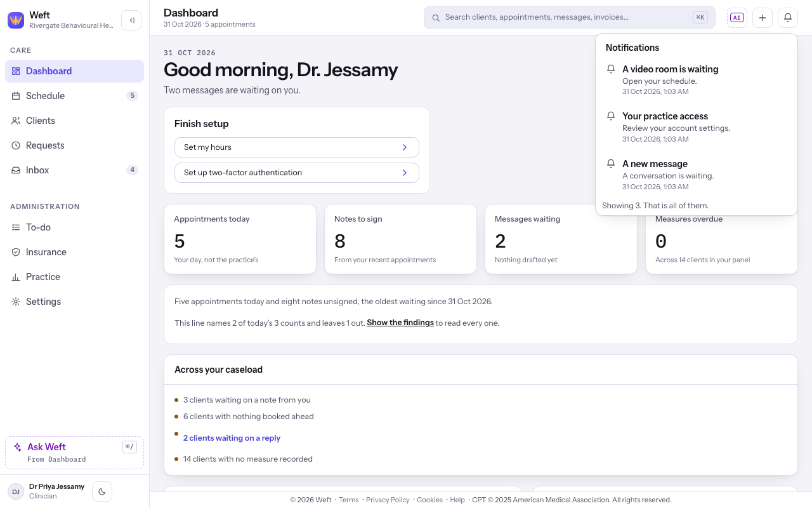Click the Show the findings link
Screen dimensions: 812x508
pyautogui.click(x=400, y=323)
